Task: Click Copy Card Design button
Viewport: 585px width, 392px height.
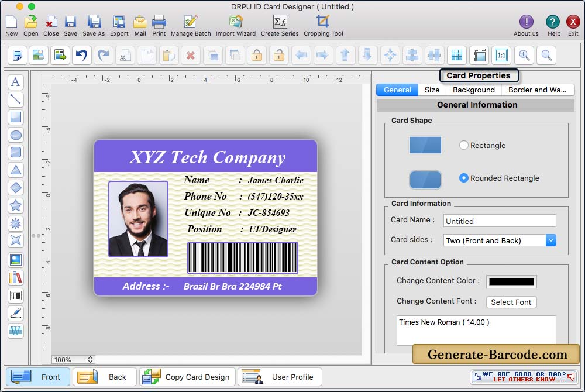Action: pyautogui.click(x=187, y=377)
